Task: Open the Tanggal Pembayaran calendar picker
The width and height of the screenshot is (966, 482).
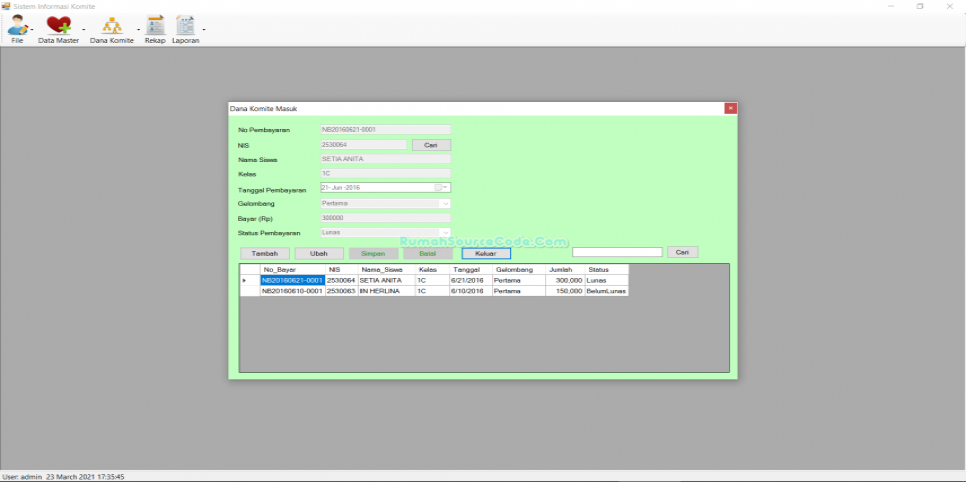Action: click(439, 187)
